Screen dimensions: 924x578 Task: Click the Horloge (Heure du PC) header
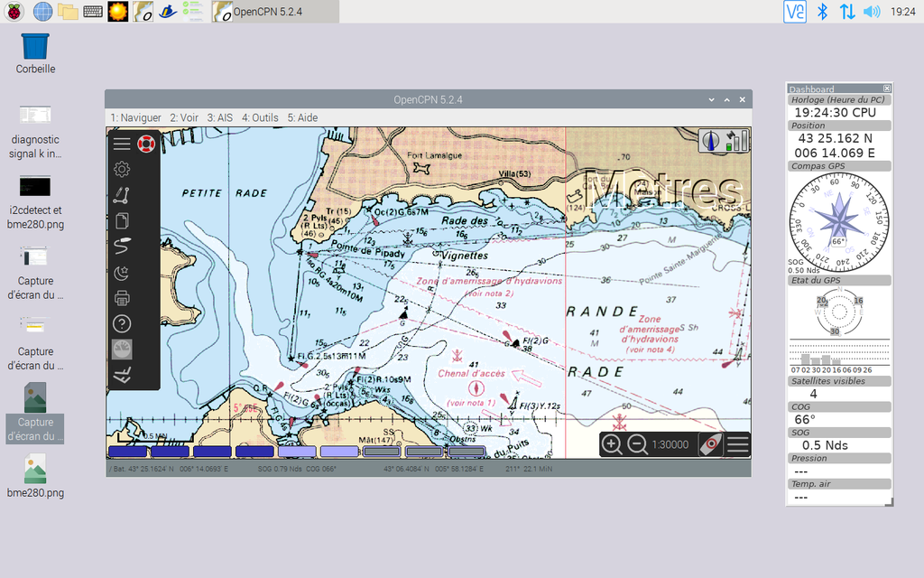click(x=839, y=99)
